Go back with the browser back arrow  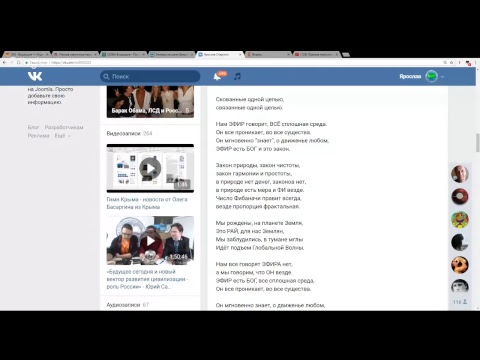tap(4, 62)
